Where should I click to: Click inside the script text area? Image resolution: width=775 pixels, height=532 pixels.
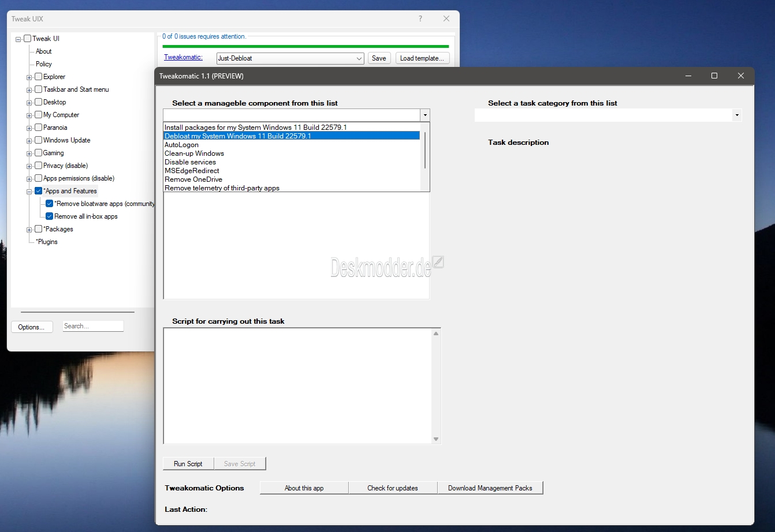point(297,386)
